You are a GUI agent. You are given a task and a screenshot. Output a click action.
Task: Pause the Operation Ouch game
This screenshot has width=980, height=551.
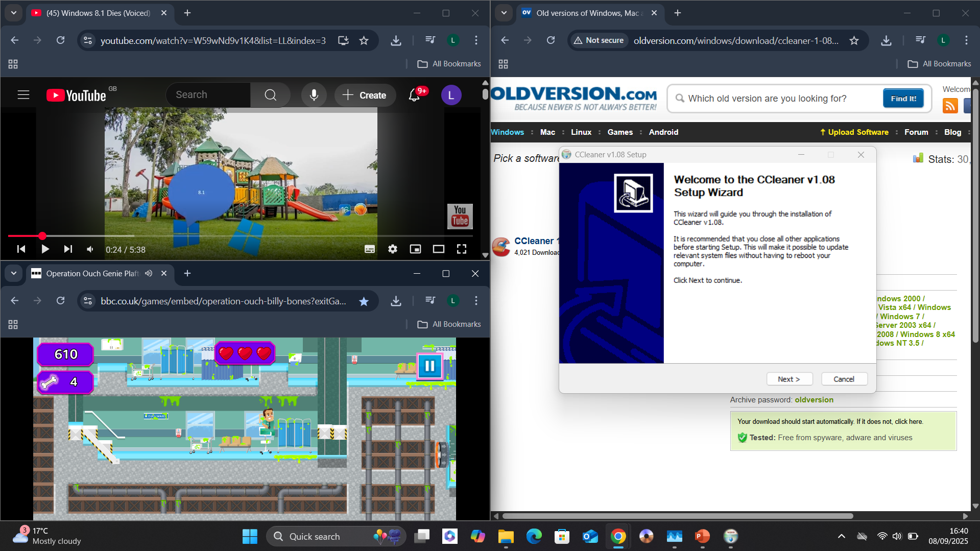pos(429,366)
